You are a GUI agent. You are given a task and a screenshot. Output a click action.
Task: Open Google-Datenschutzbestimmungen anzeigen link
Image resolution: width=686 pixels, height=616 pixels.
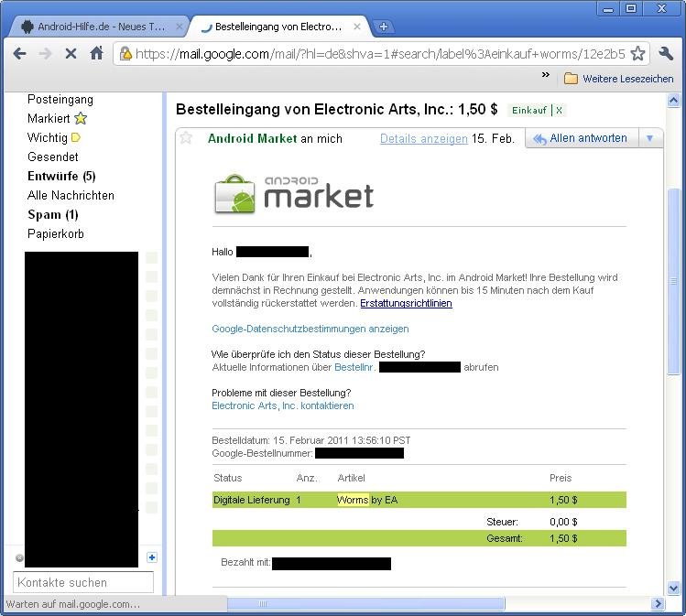(x=310, y=329)
